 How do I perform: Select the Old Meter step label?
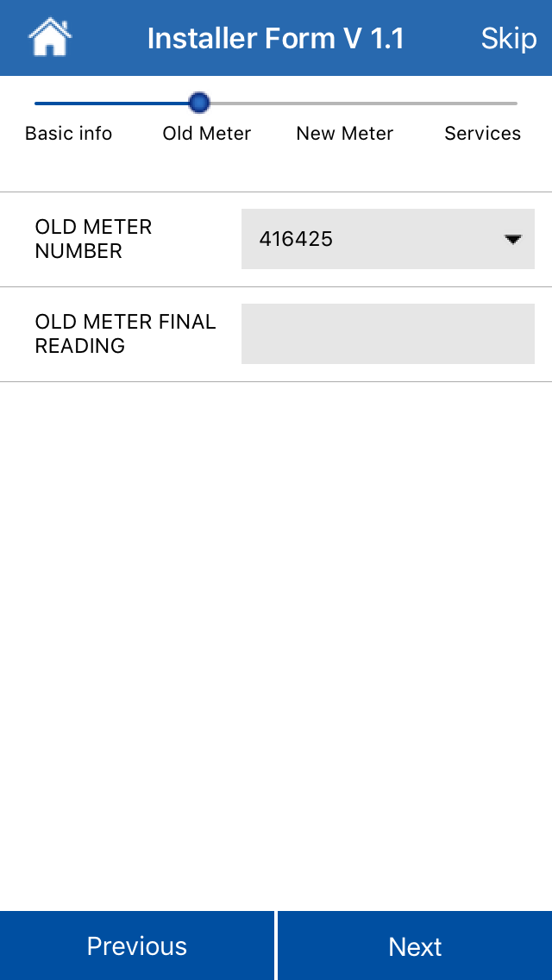(207, 134)
